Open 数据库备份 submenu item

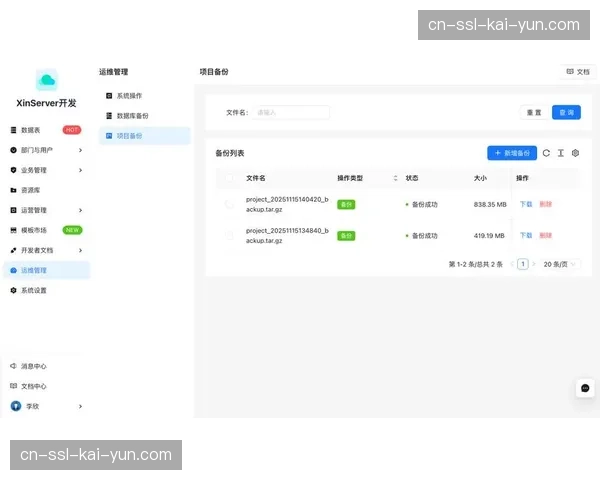tap(144, 116)
